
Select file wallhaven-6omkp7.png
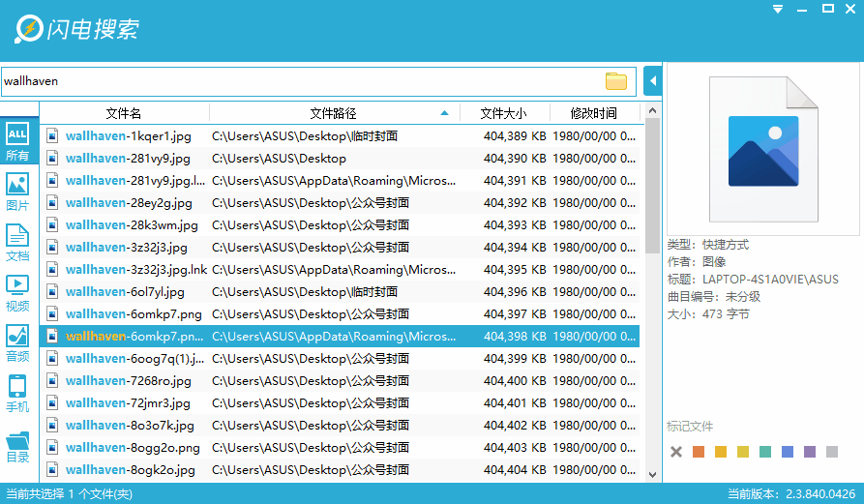point(340,314)
